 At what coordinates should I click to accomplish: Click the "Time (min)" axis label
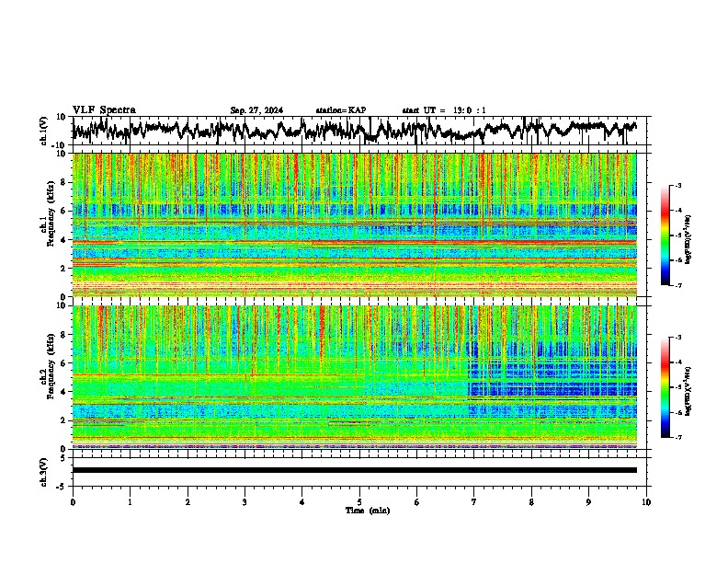(368, 511)
